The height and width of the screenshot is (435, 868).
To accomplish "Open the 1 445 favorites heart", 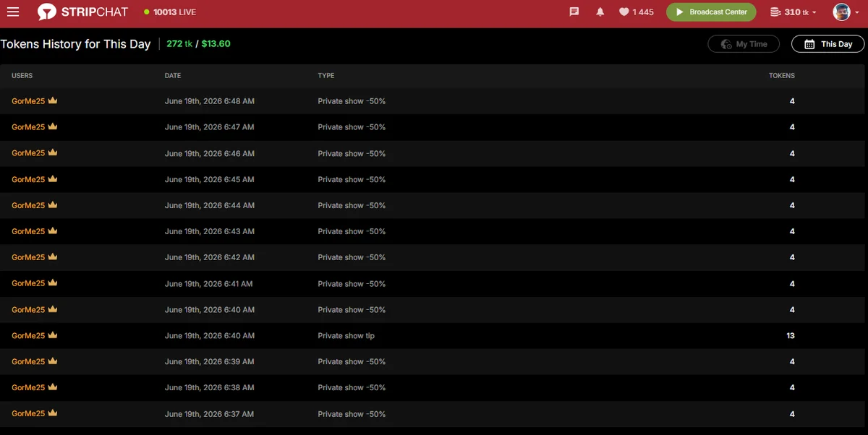I will coord(636,12).
